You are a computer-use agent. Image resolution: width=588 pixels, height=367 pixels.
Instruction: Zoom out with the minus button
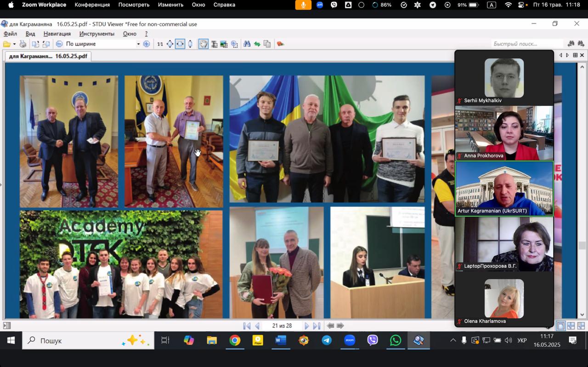(59, 44)
